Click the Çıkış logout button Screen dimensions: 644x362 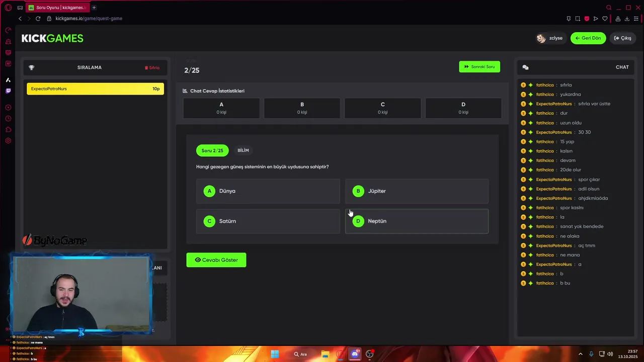tap(622, 38)
